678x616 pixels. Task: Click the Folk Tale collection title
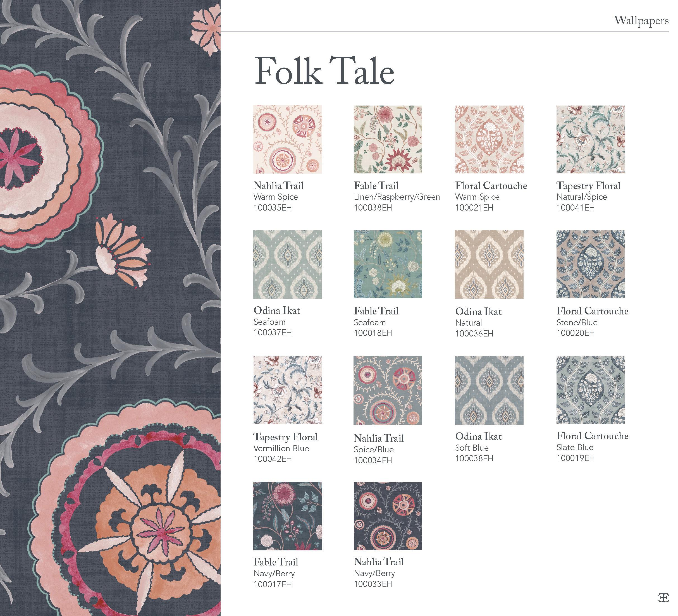[x=324, y=71]
